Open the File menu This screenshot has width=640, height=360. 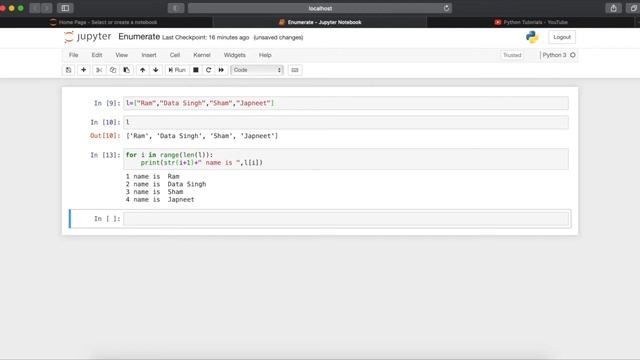tap(73, 55)
